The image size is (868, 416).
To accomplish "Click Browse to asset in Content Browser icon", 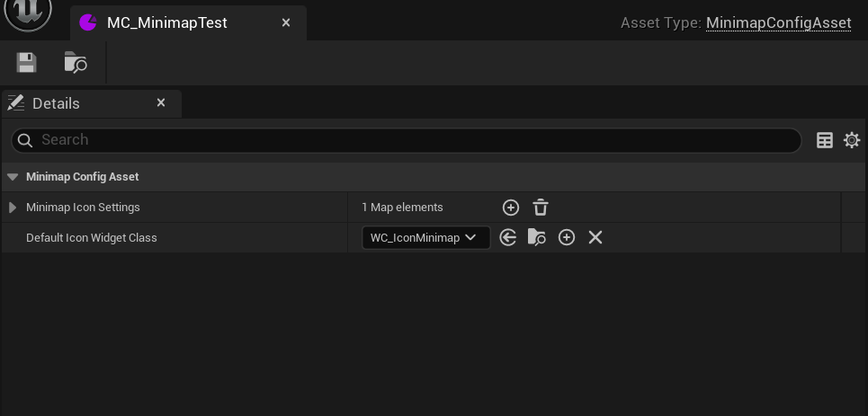I will point(76,62).
